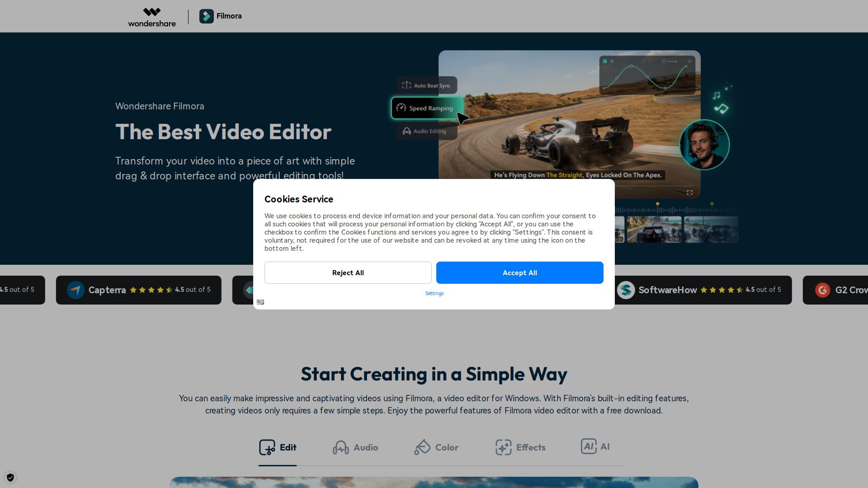
Task: Click the "He's Flying Down The Straight" caption
Action: [578, 175]
